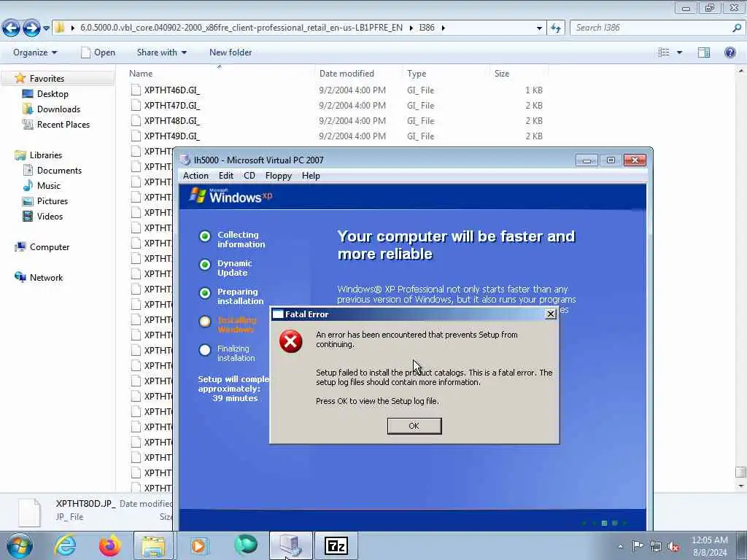Click the Explorer vertical scrollbar thumb

(740, 472)
